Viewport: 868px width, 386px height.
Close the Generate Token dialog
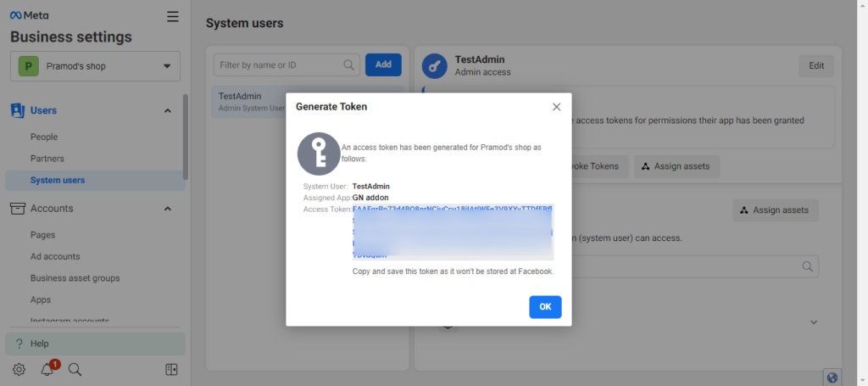[556, 107]
